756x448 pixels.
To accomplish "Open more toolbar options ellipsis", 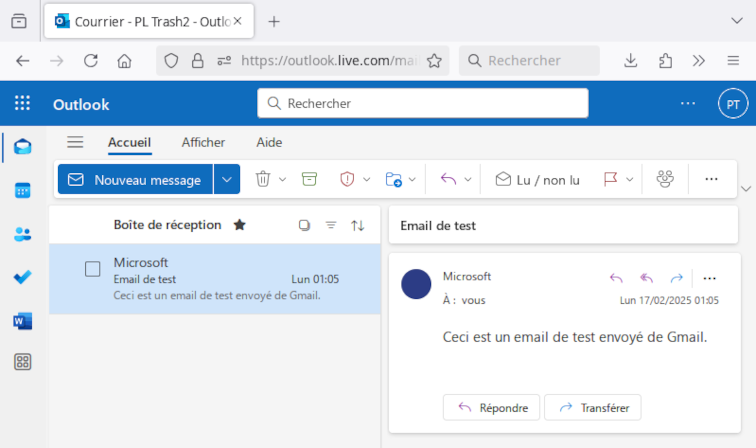I will click(711, 179).
